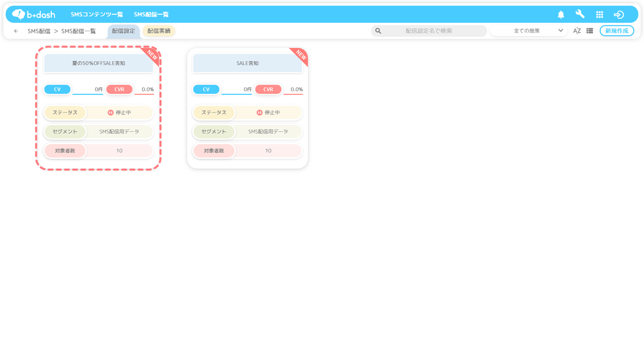Click 対象者数 value 10 on SALE告知 card

(268, 151)
